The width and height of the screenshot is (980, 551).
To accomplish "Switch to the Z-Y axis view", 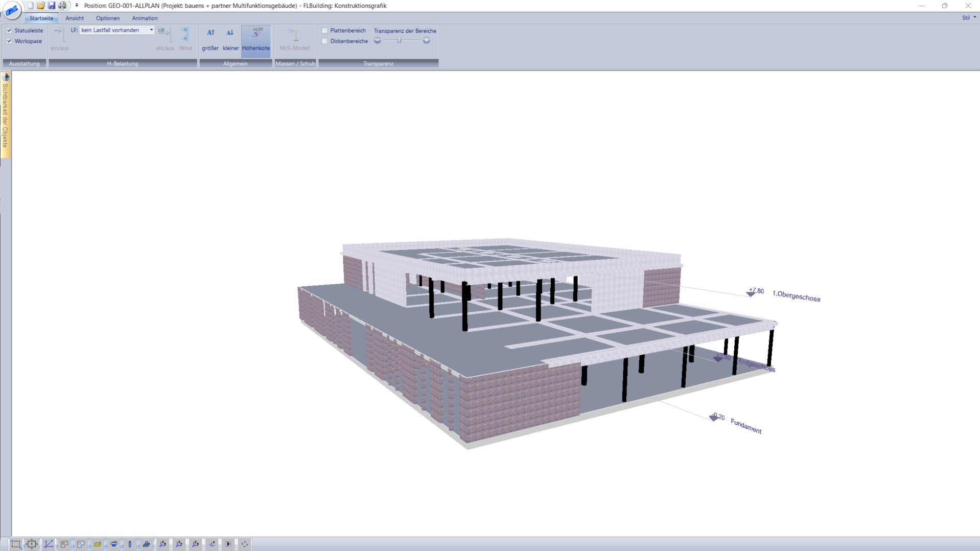I will (x=179, y=544).
